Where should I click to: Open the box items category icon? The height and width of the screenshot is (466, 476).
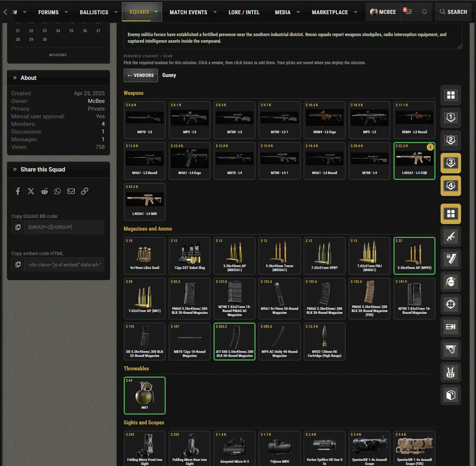coord(451,395)
